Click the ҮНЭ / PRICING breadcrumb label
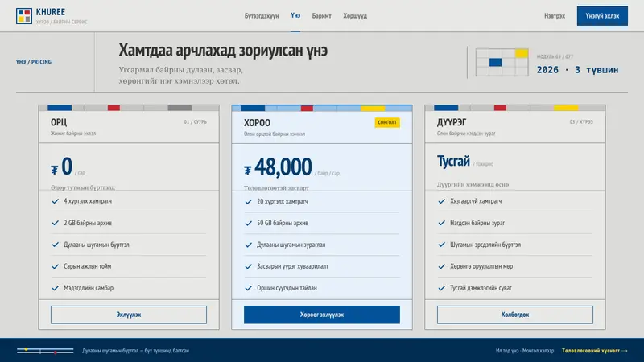 [34, 62]
